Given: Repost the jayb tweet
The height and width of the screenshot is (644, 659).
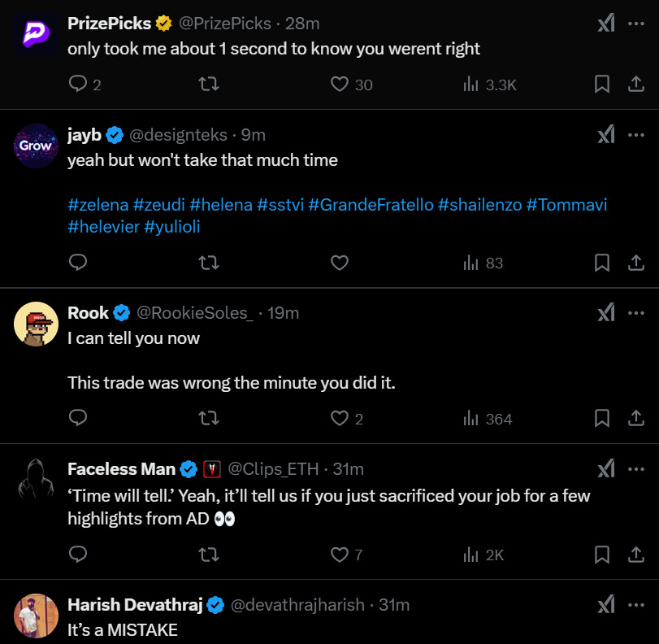Looking at the screenshot, I should tap(209, 263).
